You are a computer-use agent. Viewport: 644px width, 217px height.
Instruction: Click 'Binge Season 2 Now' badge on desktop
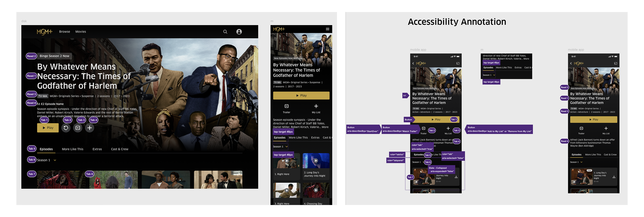pyautogui.click(x=54, y=56)
